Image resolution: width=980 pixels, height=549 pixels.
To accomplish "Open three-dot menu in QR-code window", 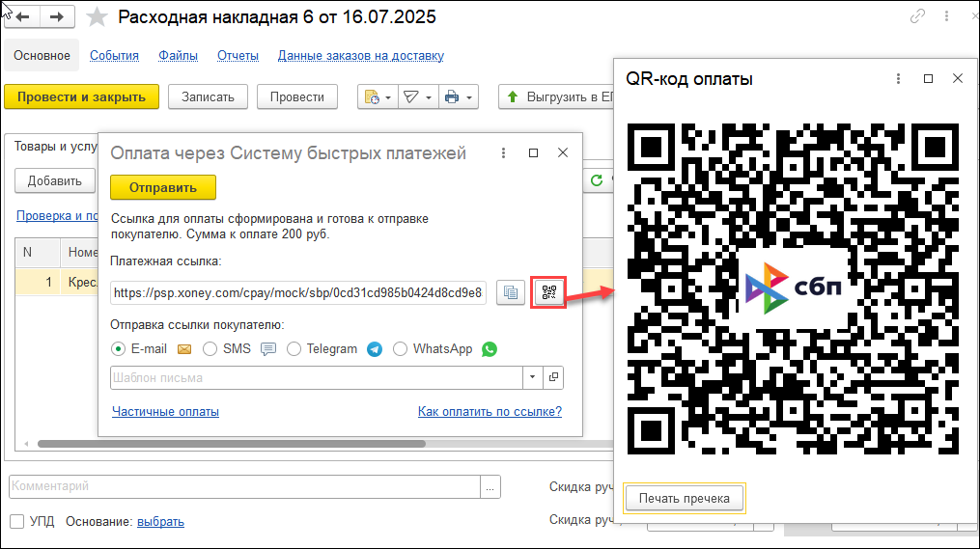I will coord(898,79).
